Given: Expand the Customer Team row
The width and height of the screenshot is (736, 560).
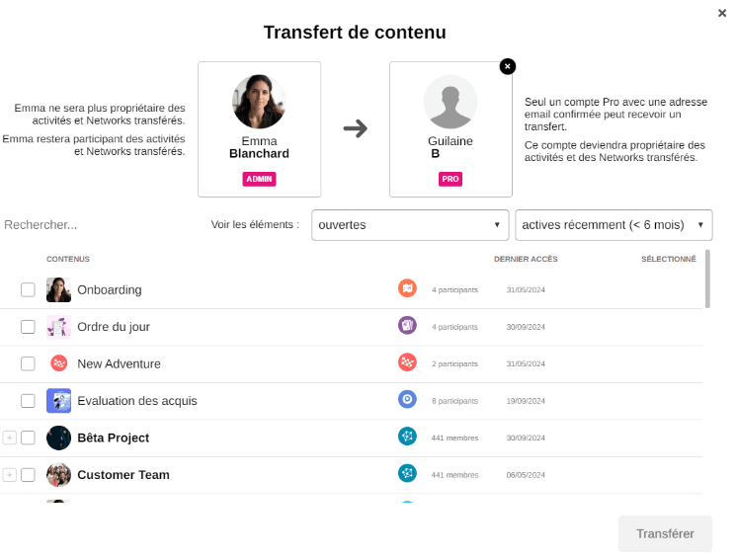Looking at the screenshot, I should click(10, 475).
